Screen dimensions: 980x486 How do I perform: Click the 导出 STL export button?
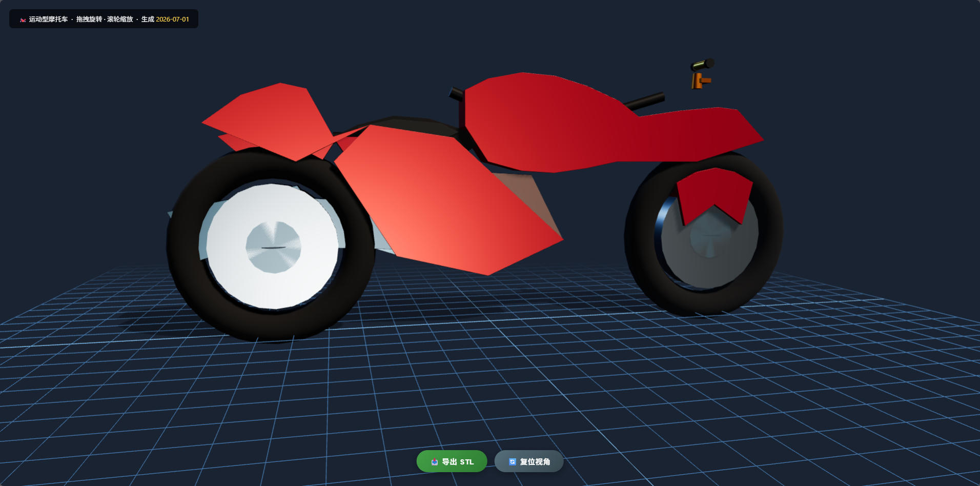[452, 461]
